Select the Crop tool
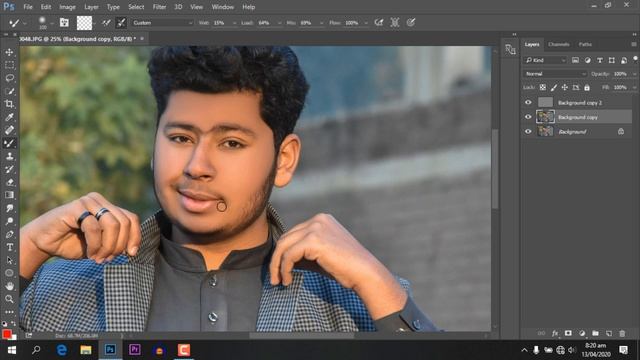 click(x=9, y=104)
